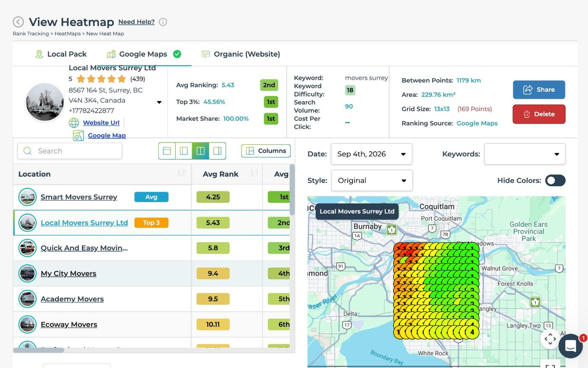Open the chat widget icon

pyautogui.click(x=570, y=346)
